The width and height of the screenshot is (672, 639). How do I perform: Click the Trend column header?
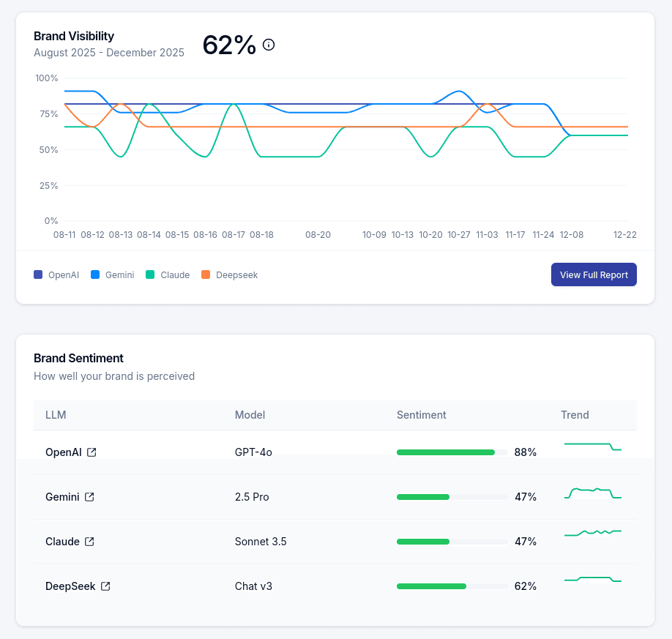pyautogui.click(x=575, y=415)
